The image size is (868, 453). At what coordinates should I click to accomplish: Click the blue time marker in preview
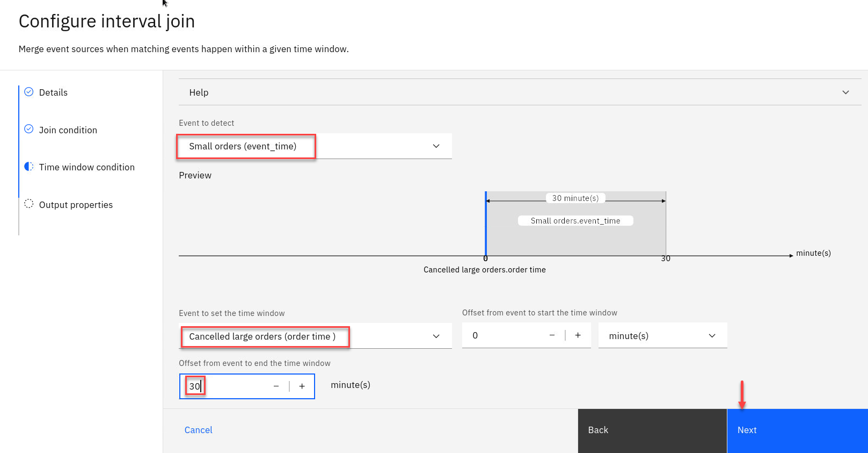coord(486,224)
